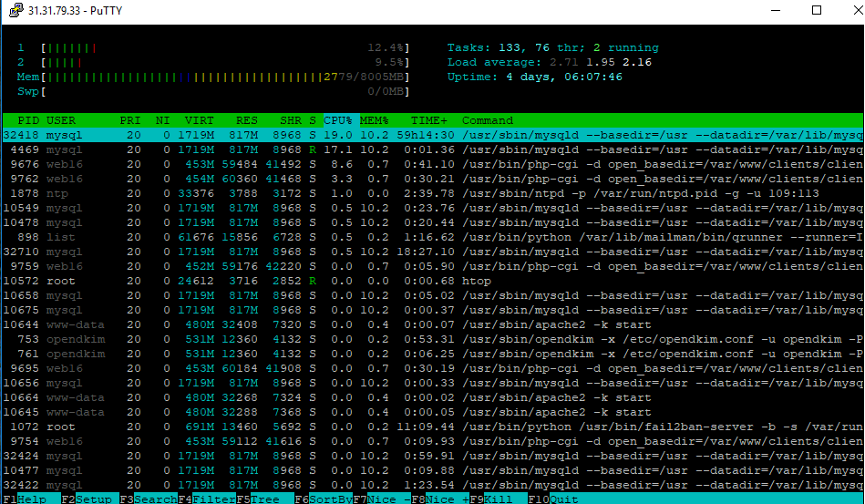The image size is (865, 504).
Task: Click the window title 31.31.79.33 - PuTTY
Action: (x=75, y=10)
